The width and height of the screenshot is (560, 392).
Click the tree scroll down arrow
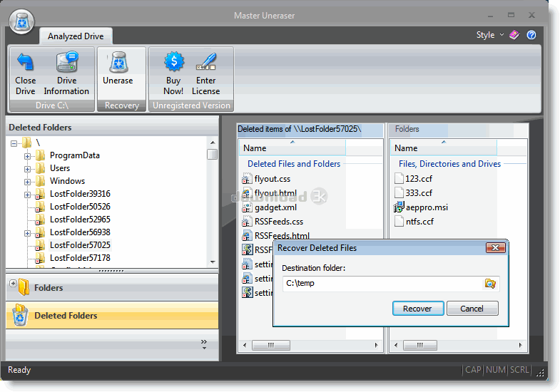click(x=213, y=262)
